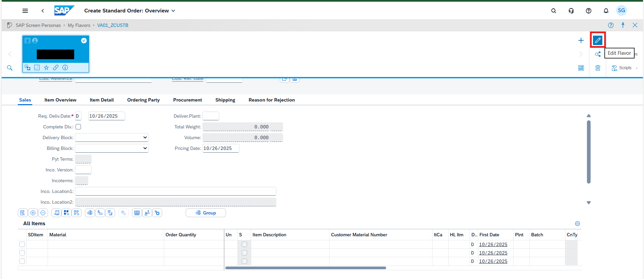The image size is (644, 279).
Task: Click the Group button
Action: [x=205, y=213]
